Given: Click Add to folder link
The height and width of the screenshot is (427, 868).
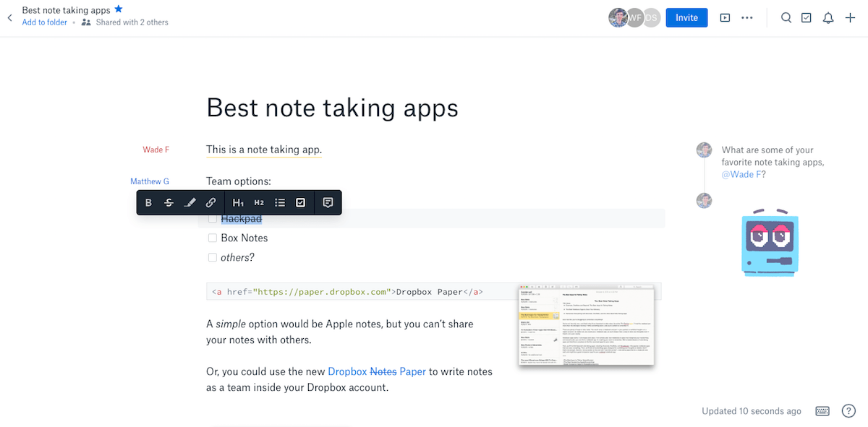Looking at the screenshot, I should [45, 22].
